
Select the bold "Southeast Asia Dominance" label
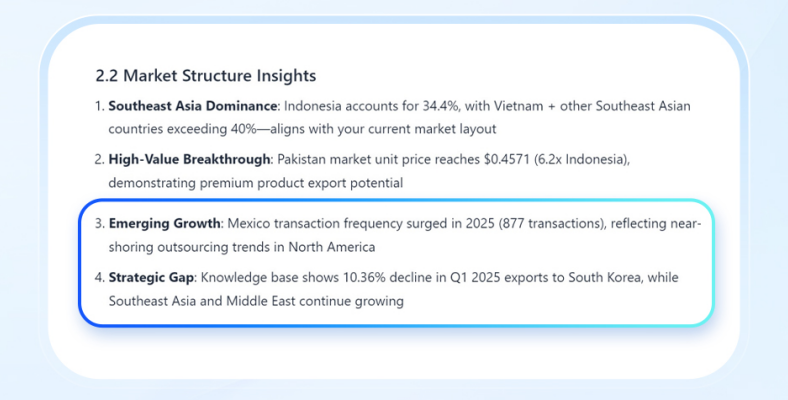[x=192, y=106]
